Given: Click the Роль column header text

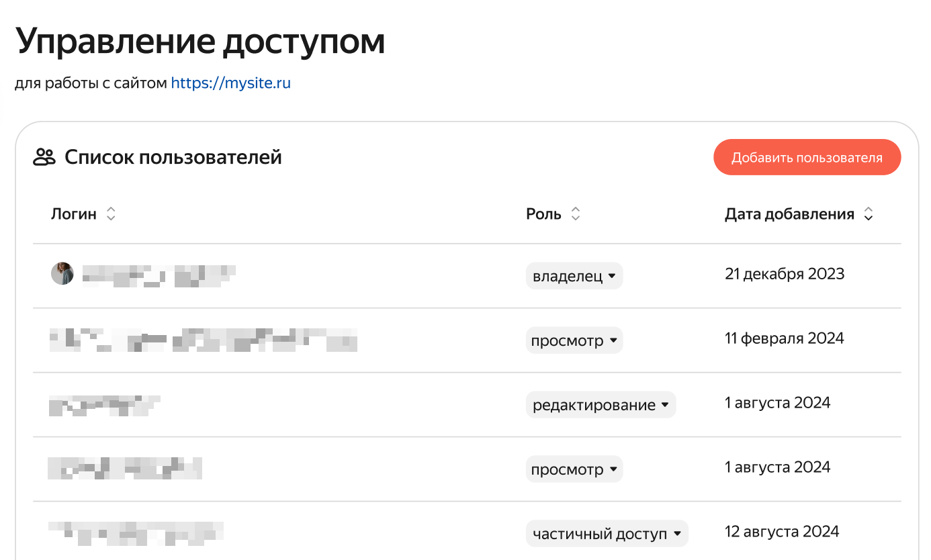Looking at the screenshot, I should 544,214.
